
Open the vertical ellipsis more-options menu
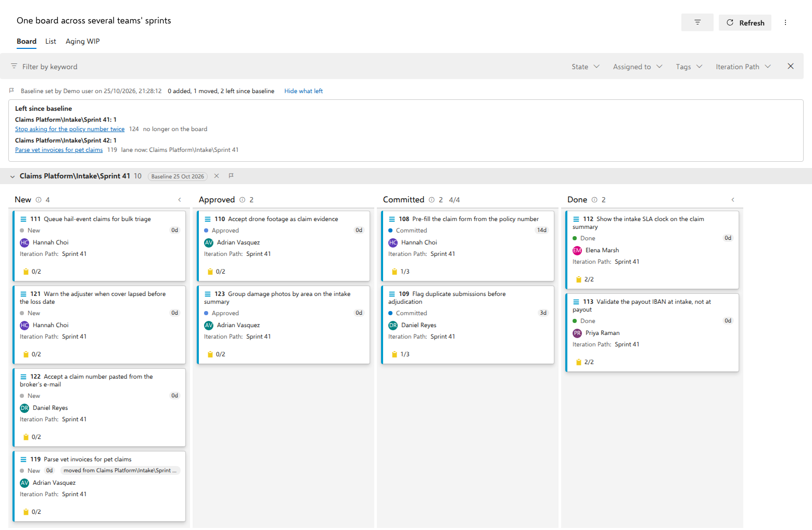[785, 22]
